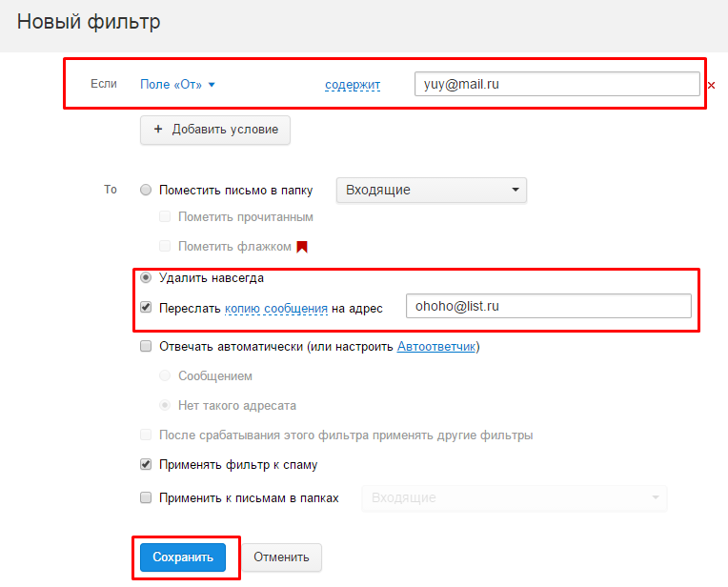Click the Отменить button
The height and width of the screenshot is (587, 728).
tap(281, 557)
